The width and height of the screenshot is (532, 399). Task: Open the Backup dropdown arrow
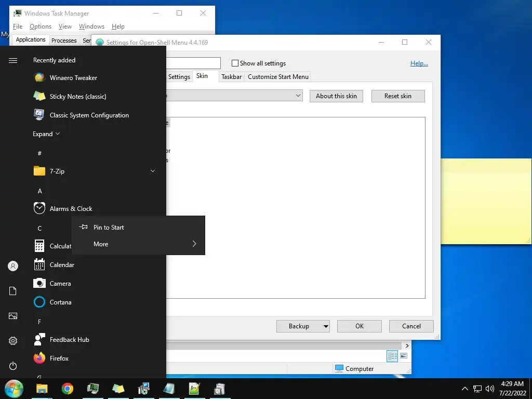point(326,326)
